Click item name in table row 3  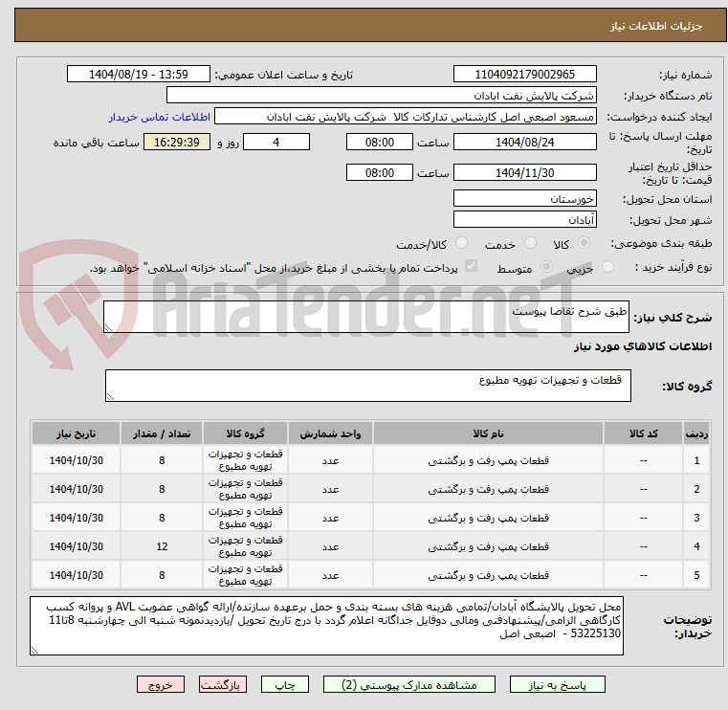[488, 519]
